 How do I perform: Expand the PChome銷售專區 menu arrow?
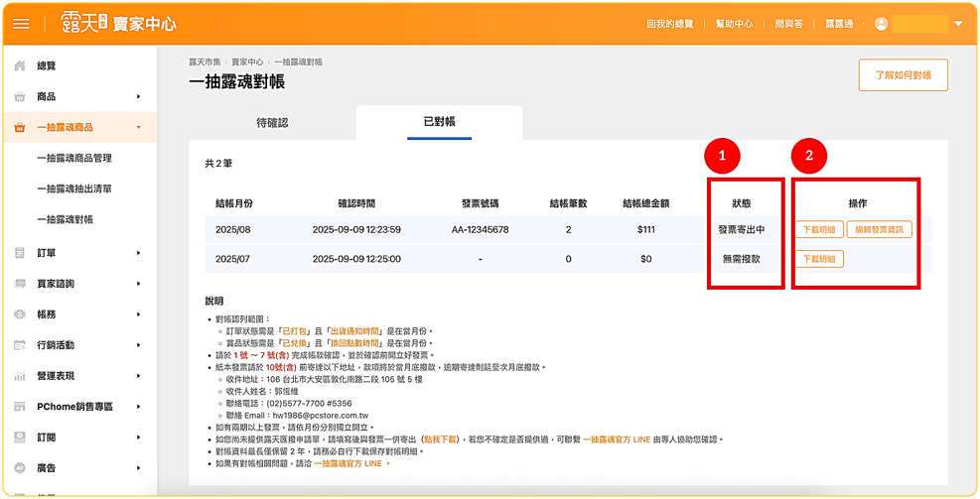click(x=138, y=407)
